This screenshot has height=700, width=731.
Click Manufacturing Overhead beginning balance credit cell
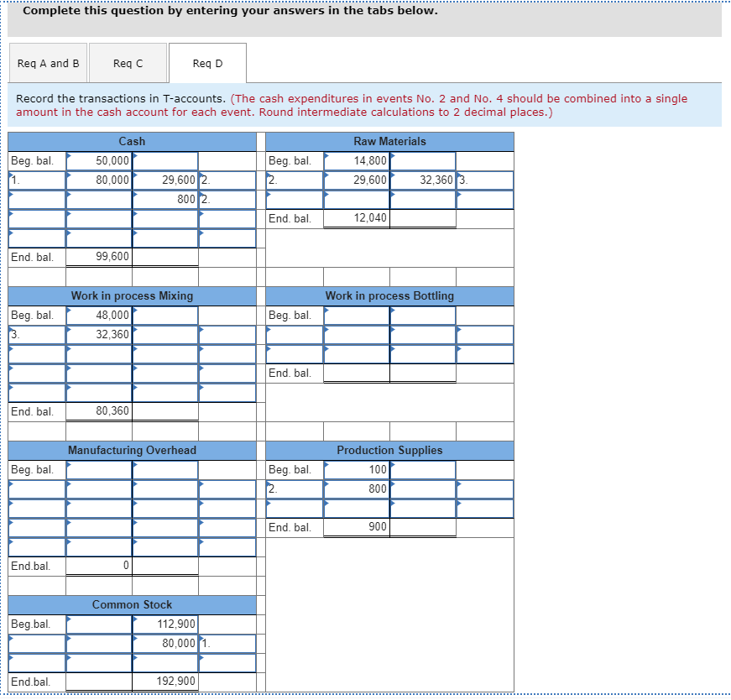[165, 470]
